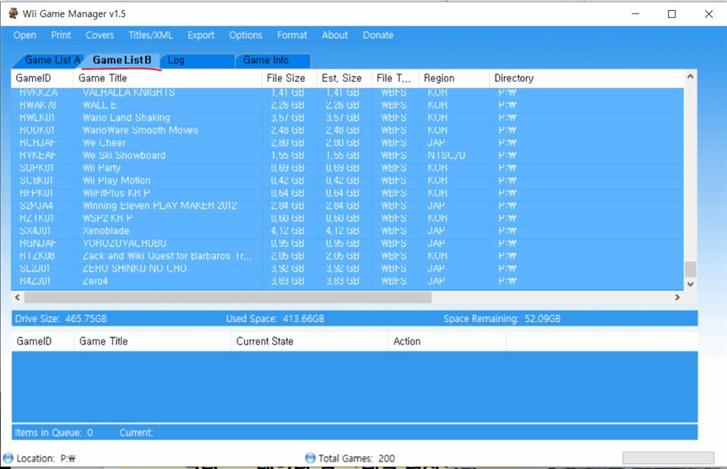Viewport: 727px width, 469px height.
Task: Click the Location status bar icon
Action: pos(8,458)
